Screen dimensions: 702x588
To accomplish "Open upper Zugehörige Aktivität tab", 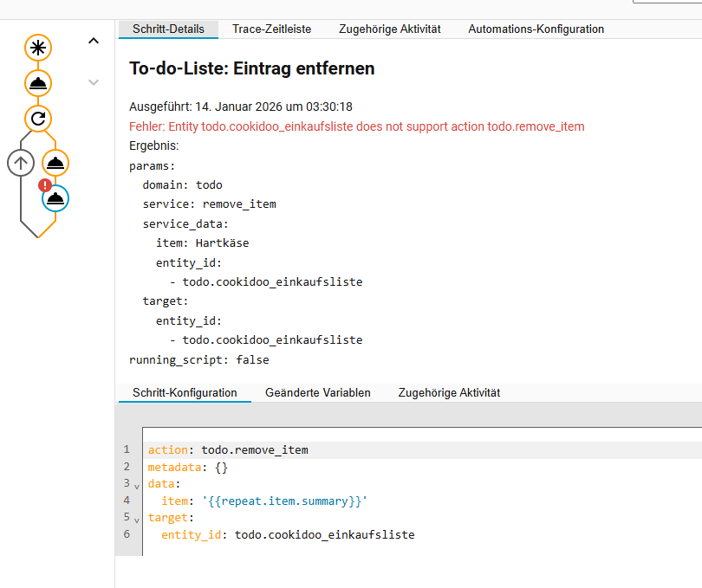I will 389,29.
